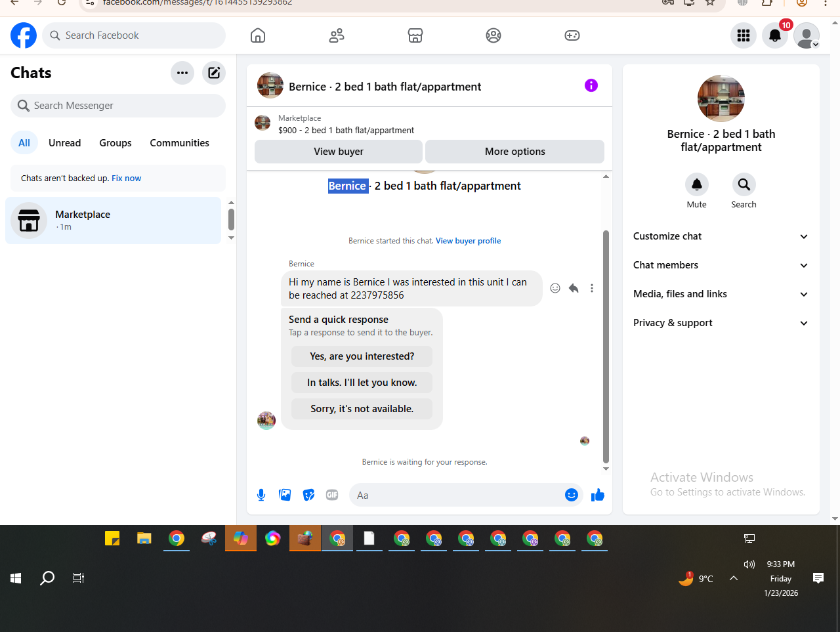Open the Marketplace icon in top navigation
The height and width of the screenshot is (632, 840).
(x=415, y=35)
